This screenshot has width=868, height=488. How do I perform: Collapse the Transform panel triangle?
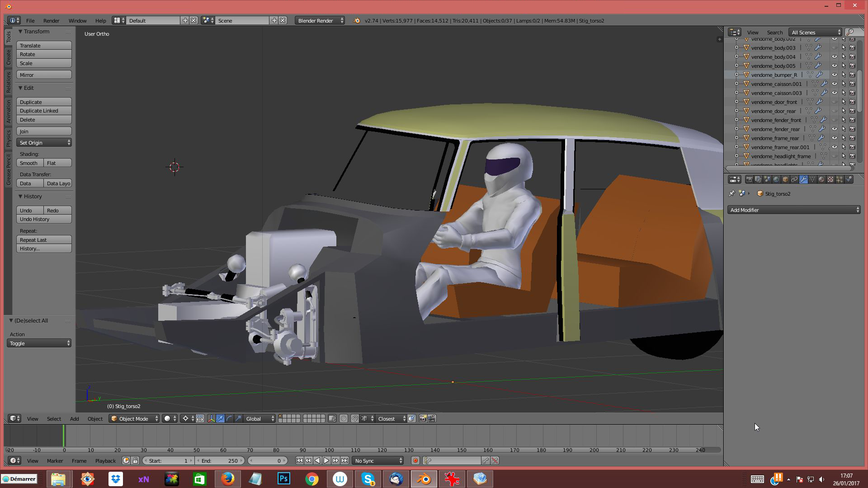20,31
